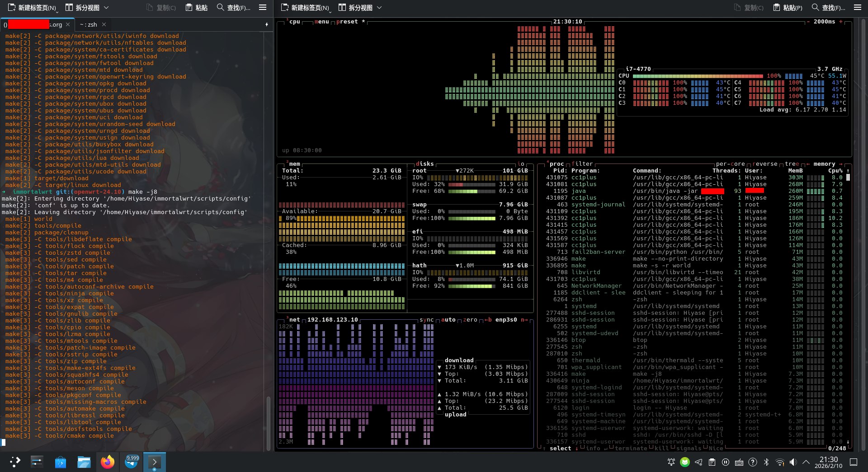Toggle per-core CPU display in btop proc
The image size is (868, 472).
(x=730, y=164)
